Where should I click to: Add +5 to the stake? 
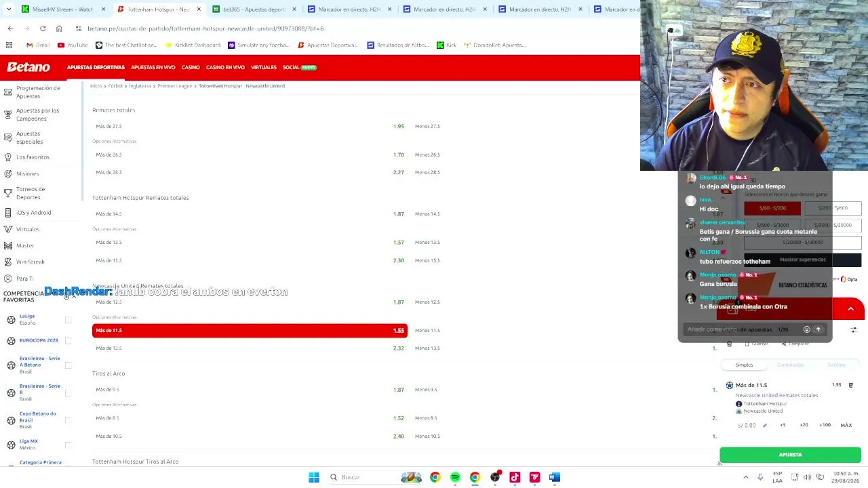(783, 425)
